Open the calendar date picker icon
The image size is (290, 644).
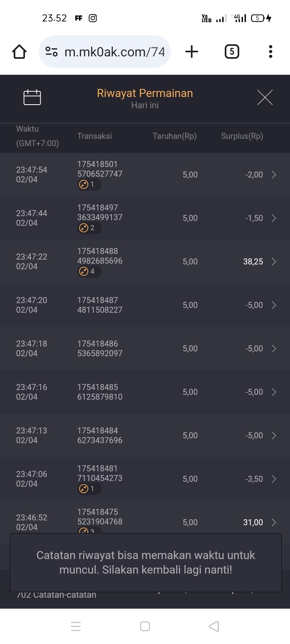point(32,97)
